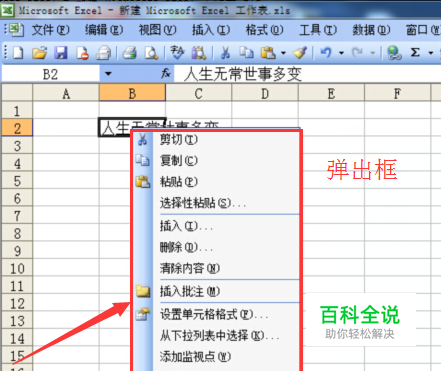
Task: Click the envelope E-mail icon in the toolbar
Action: click(103, 53)
